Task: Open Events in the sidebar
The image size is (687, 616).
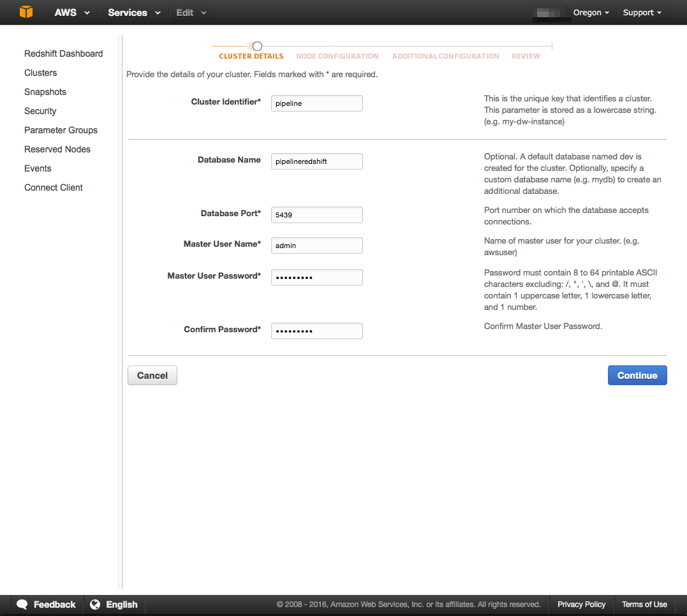Action: [x=38, y=168]
